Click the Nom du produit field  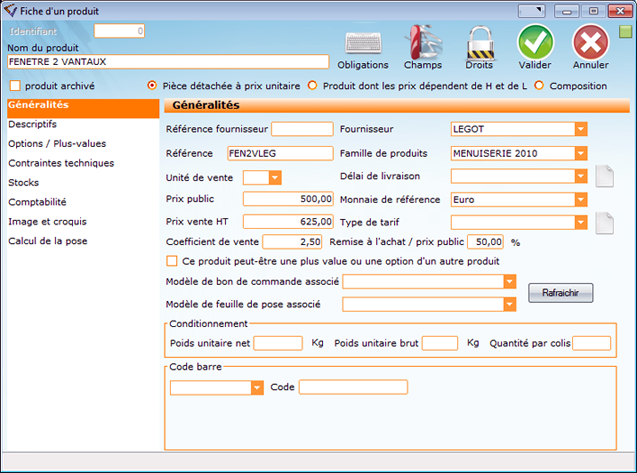point(168,62)
